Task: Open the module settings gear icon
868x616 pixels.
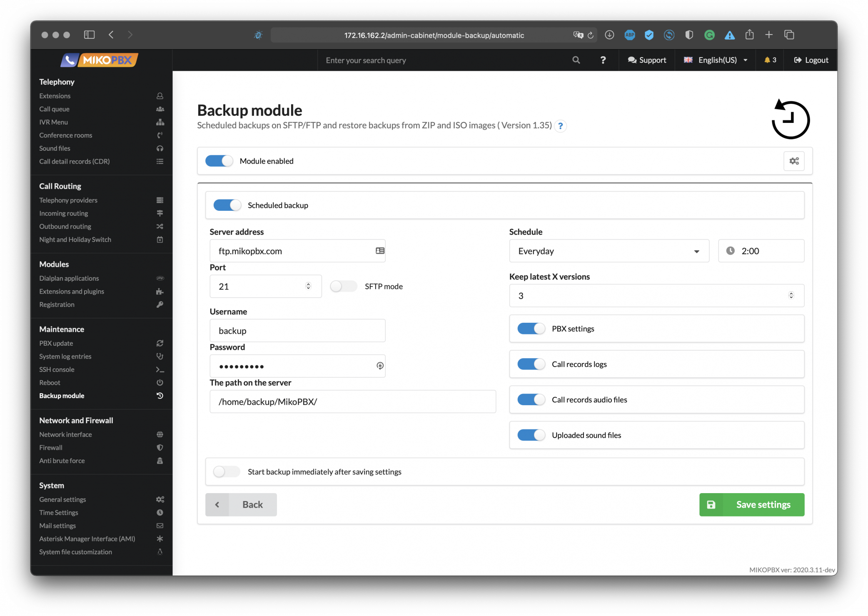Action: (x=794, y=161)
